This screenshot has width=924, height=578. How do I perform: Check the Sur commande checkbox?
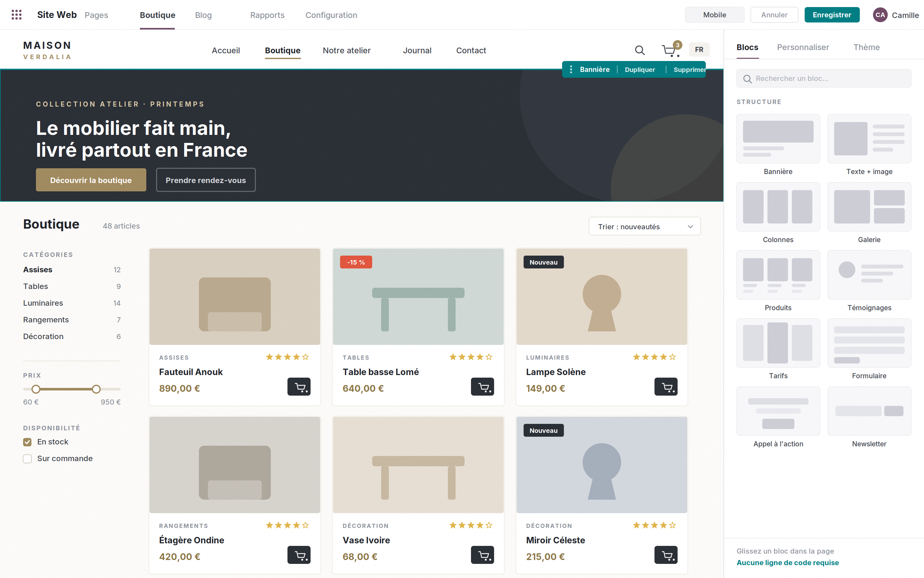pyautogui.click(x=27, y=459)
